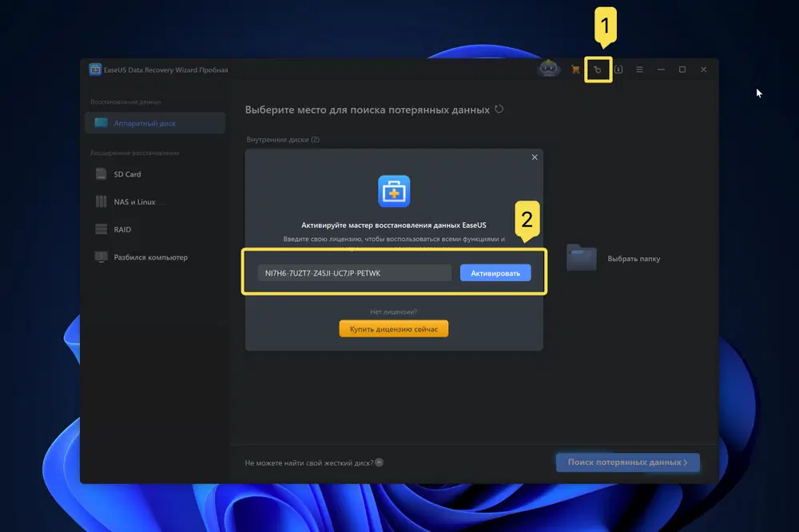799x532 pixels.
Task: Open the update checker icon in the toolbar
Action: [x=618, y=69]
